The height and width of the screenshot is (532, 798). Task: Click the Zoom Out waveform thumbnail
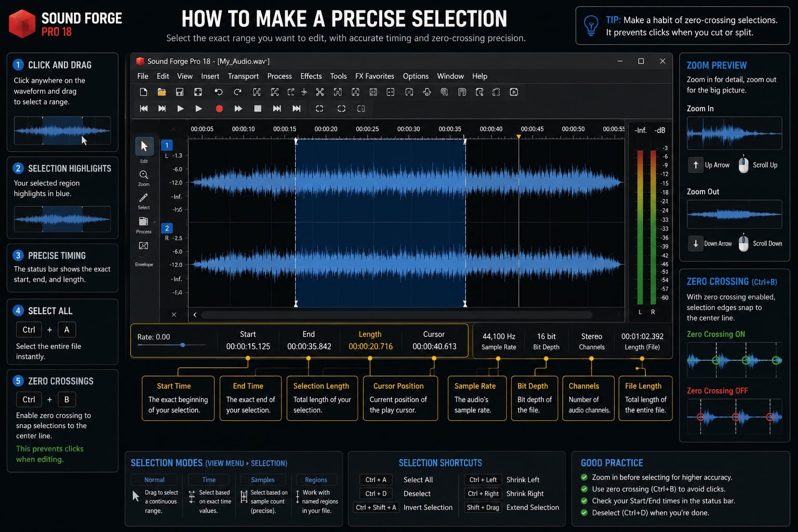734,214
